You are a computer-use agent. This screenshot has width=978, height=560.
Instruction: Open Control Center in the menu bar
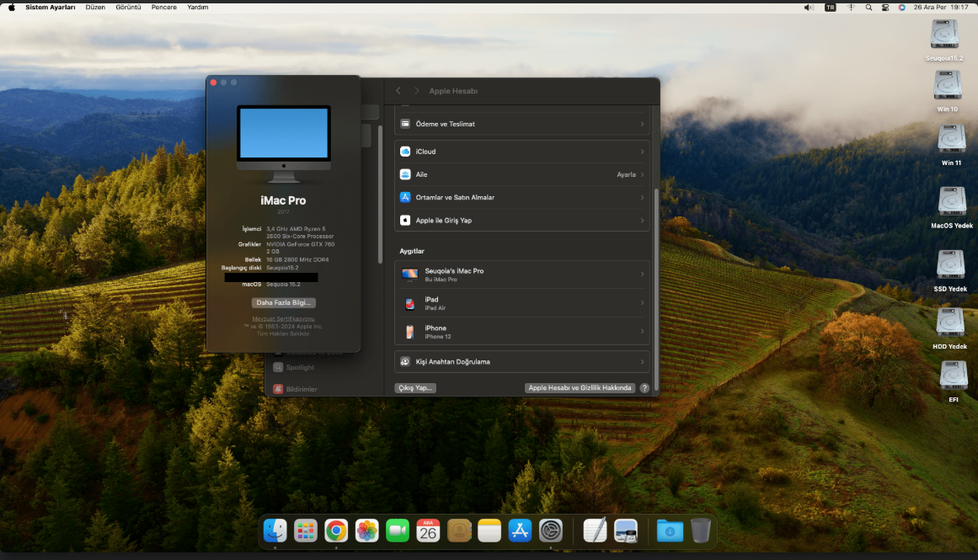click(885, 8)
